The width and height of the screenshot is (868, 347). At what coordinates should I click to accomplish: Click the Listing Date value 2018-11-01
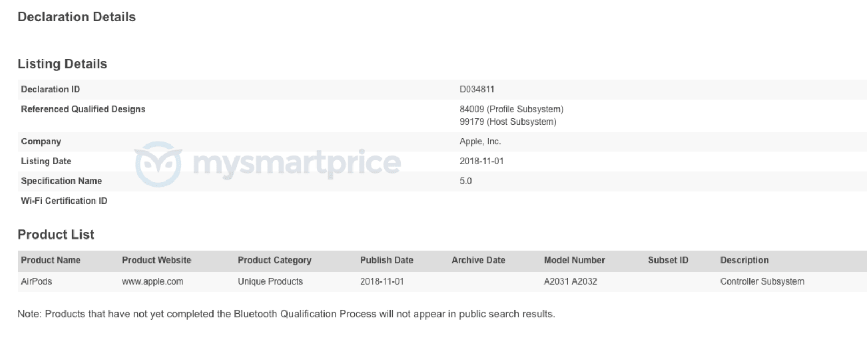tap(481, 162)
